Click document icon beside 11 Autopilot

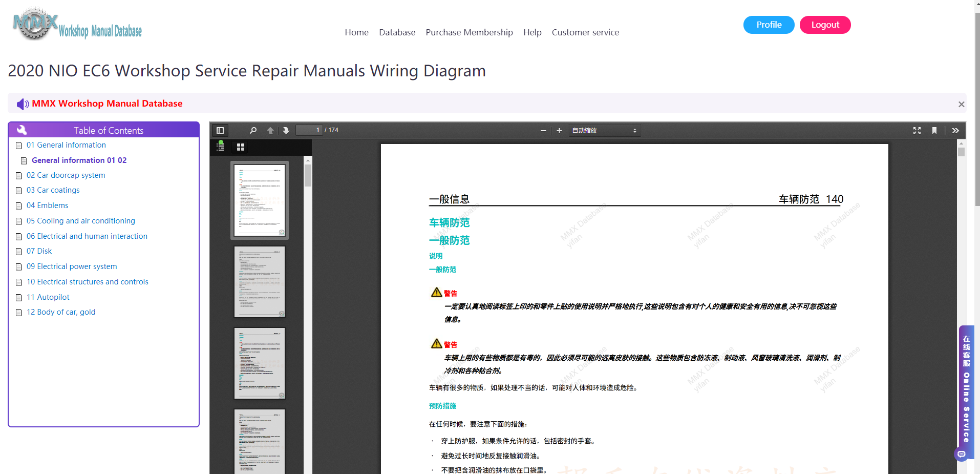pyautogui.click(x=19, y=298)
